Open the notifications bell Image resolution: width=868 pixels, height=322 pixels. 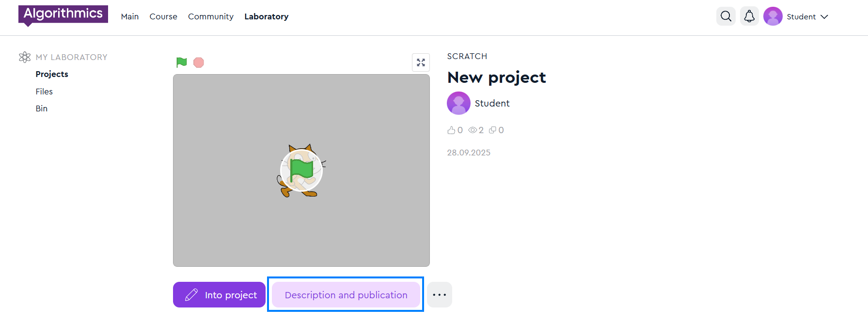pos(749,16)
